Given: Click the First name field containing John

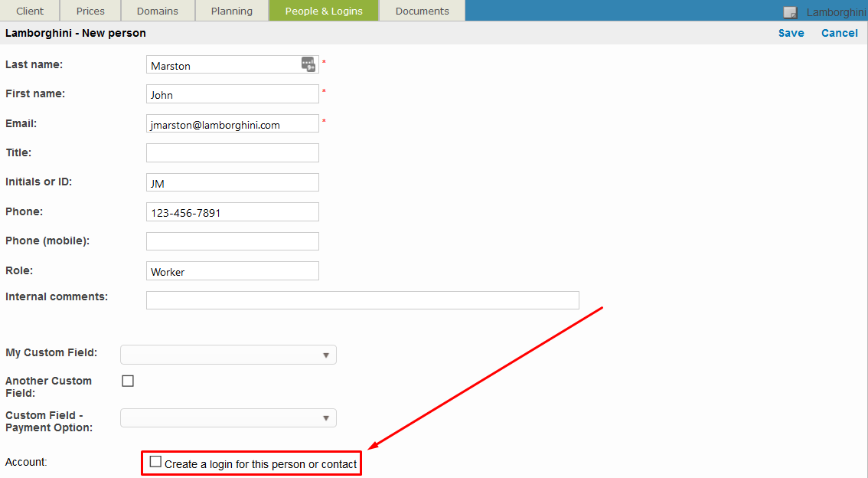Looking at the screenshot, I should pos(232,94).
